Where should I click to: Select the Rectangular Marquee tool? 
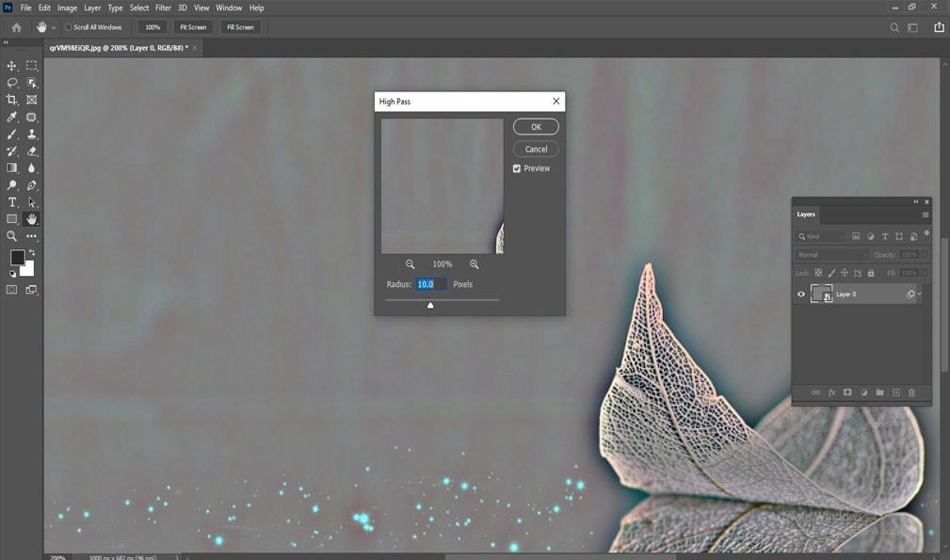[x=31, y=65]
